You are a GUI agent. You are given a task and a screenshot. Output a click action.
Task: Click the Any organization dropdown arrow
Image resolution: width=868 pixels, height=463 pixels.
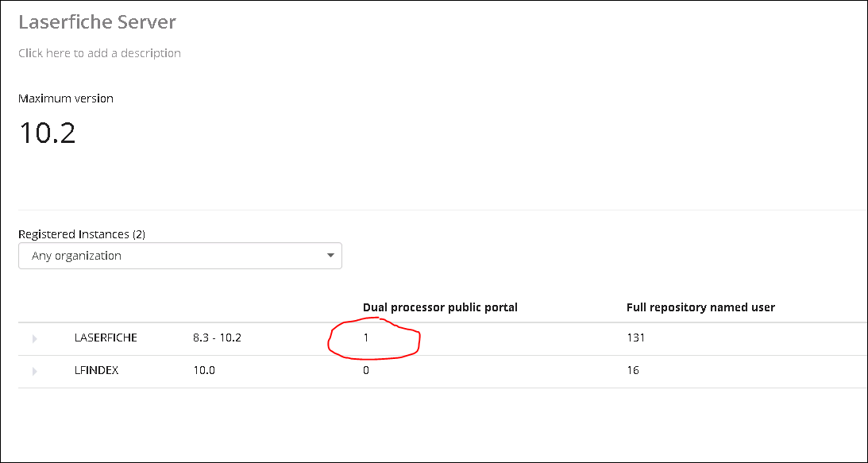pyautogui.click(x=330, y=256)
